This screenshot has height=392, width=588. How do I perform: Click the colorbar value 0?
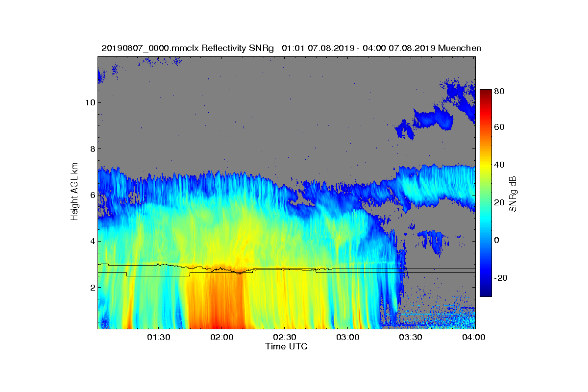click(x=498, y=240)
